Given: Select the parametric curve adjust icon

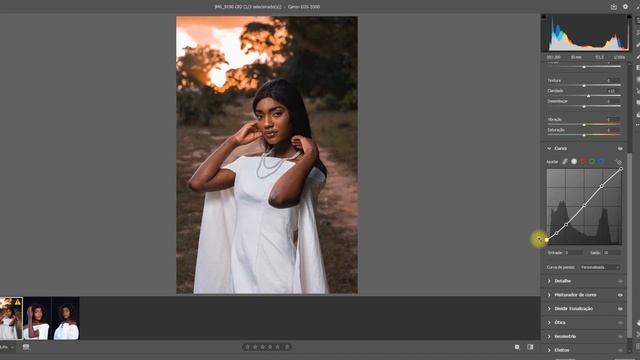Looking at the screenshot, I should click(x=565, y=162).
